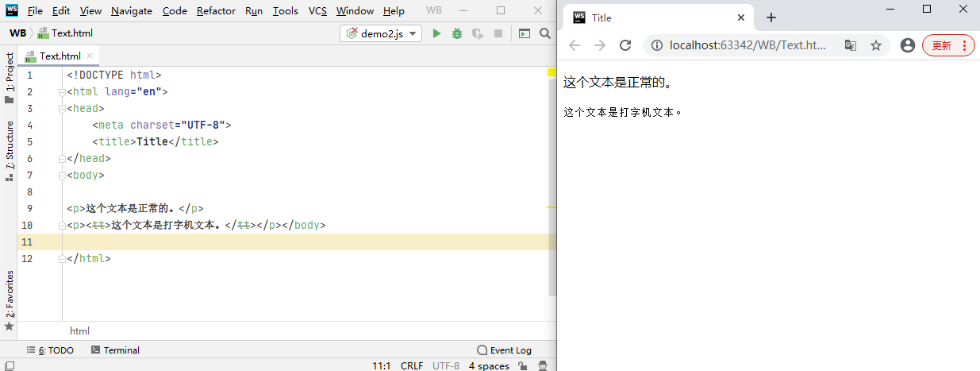Start debugging with the green bug icon

coord(457,33)
